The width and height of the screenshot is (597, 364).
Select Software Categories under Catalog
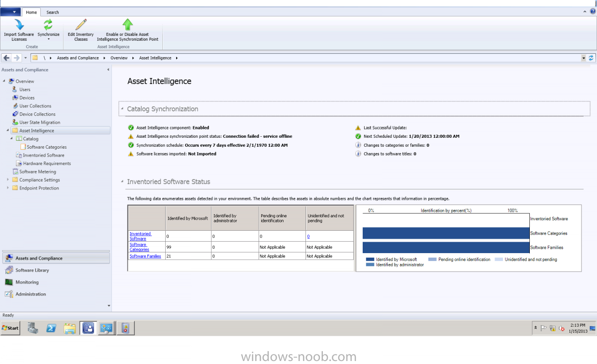click(47, 147)
